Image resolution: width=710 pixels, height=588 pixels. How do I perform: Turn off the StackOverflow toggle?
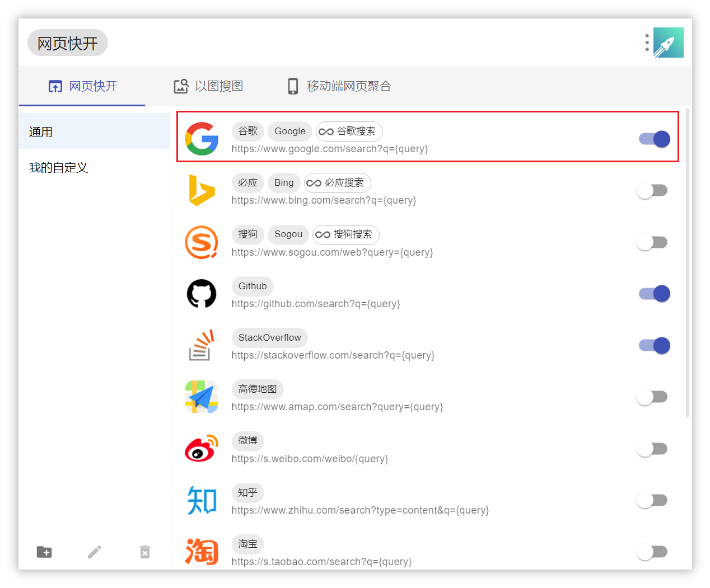(654, 345)
